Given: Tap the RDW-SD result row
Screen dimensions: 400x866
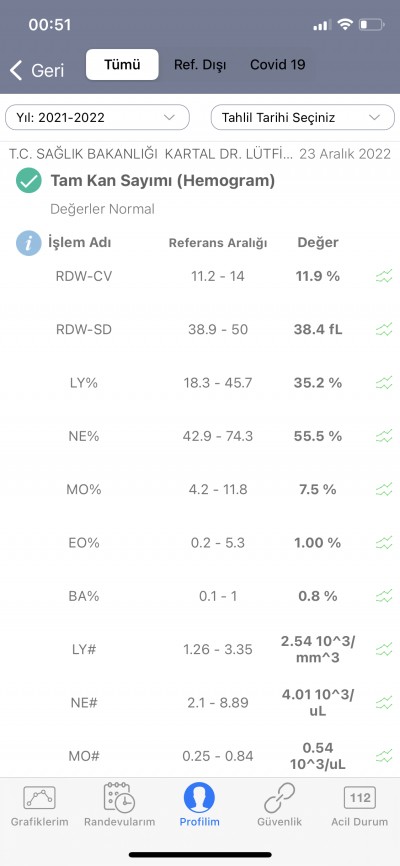Looking at the screenshot, I should click(200, 330).
